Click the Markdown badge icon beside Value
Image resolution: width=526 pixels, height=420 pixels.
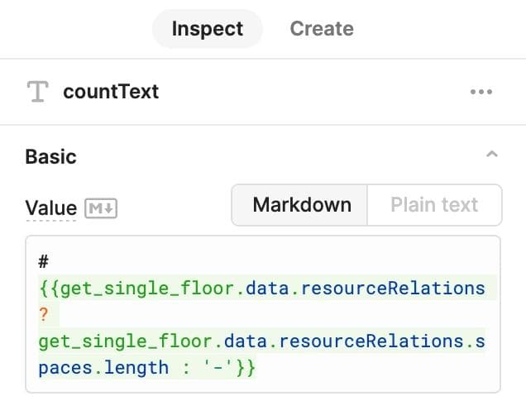click(102, 209)
